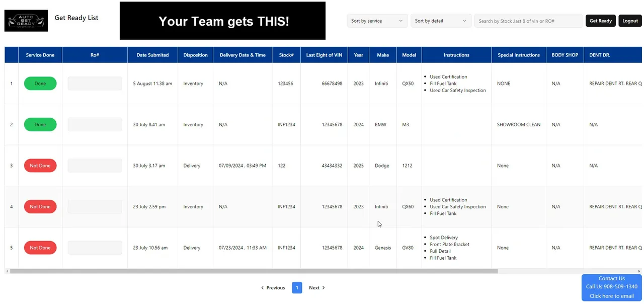
Task: Click the Auto Get Ready logo
Action: [26, 21]
